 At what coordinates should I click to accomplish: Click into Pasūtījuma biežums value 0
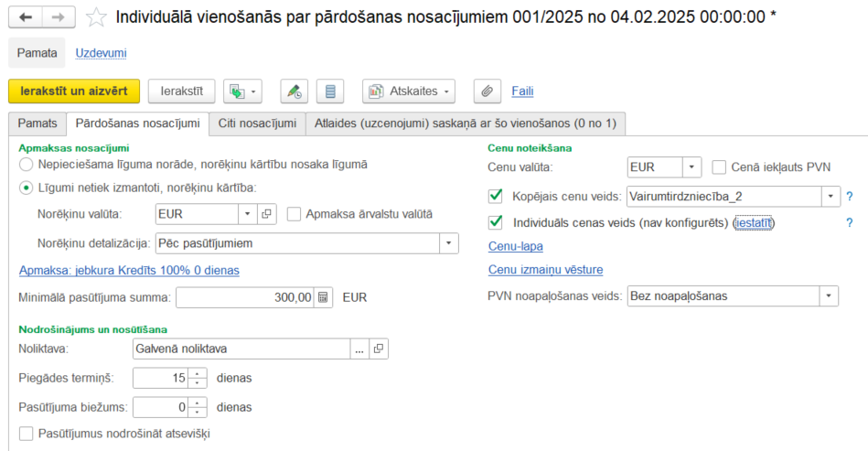(x=161, y=407)
